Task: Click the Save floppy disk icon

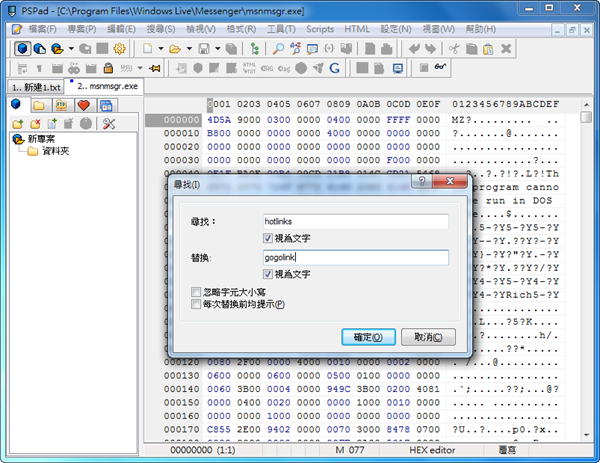Action: point(204,49)
